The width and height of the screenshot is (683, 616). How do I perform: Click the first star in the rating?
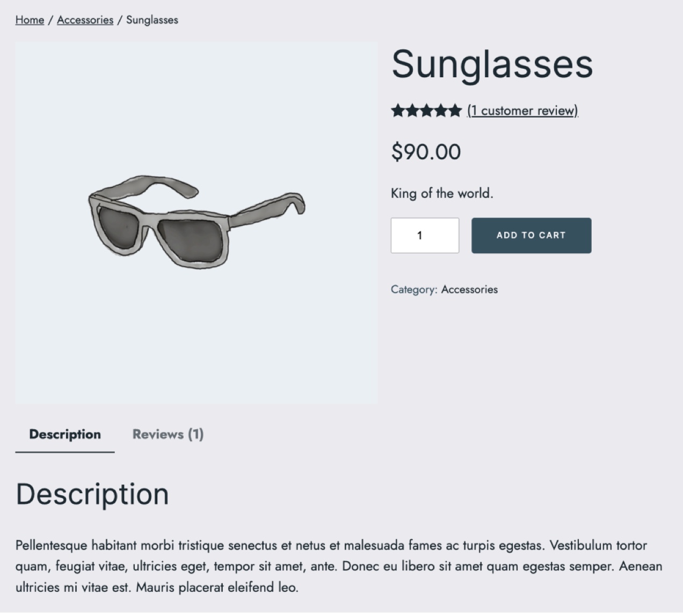[398, 111]
